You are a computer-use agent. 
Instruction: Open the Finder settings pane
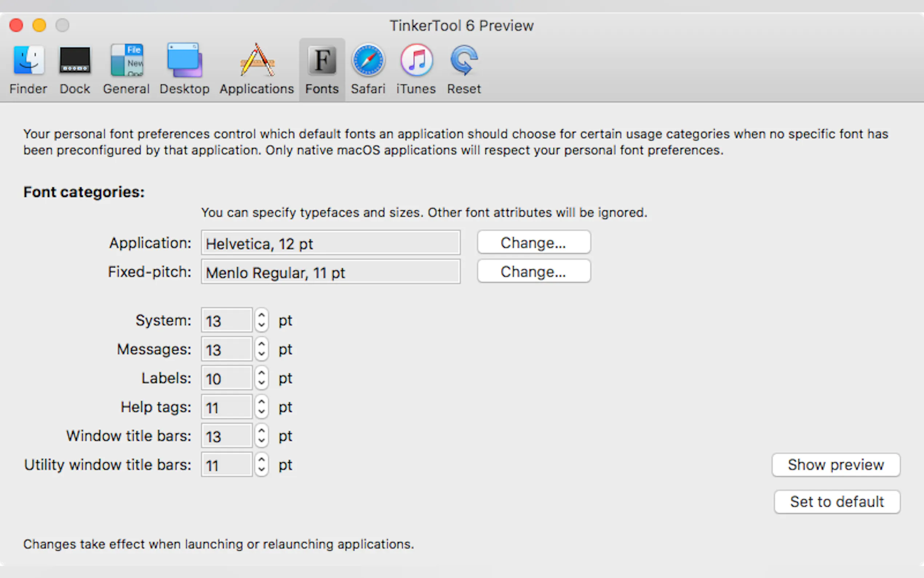point(28,69)
